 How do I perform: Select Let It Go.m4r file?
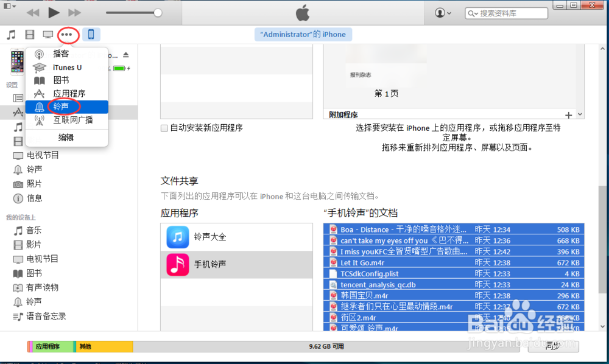[x=454, y=263]
